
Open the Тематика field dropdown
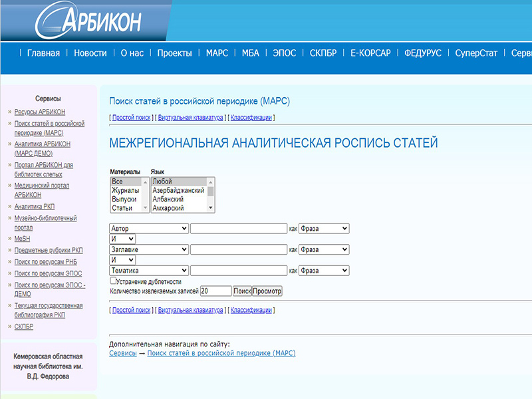point(149,271)
